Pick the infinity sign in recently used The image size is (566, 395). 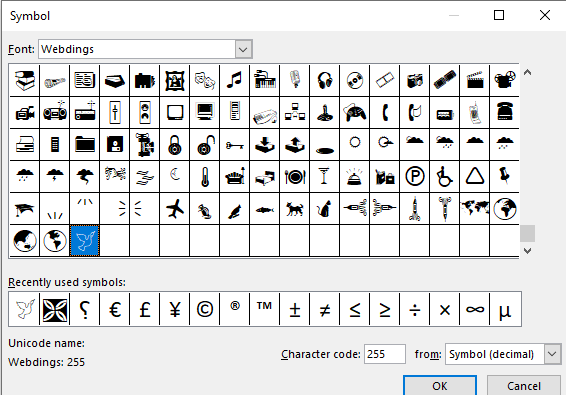(474, 309)
